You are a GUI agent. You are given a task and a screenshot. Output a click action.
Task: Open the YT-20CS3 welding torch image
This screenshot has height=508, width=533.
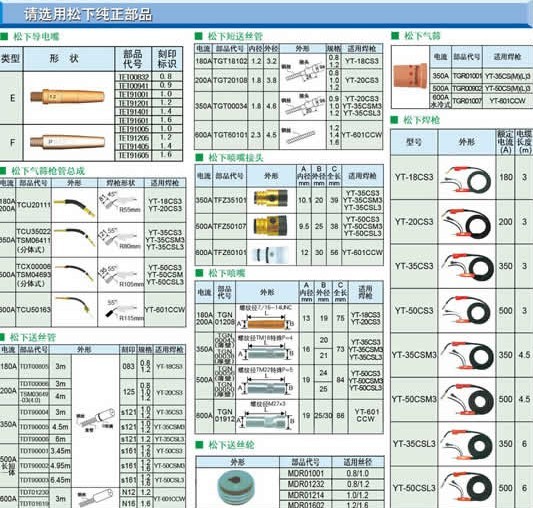(x=466, y=223)
